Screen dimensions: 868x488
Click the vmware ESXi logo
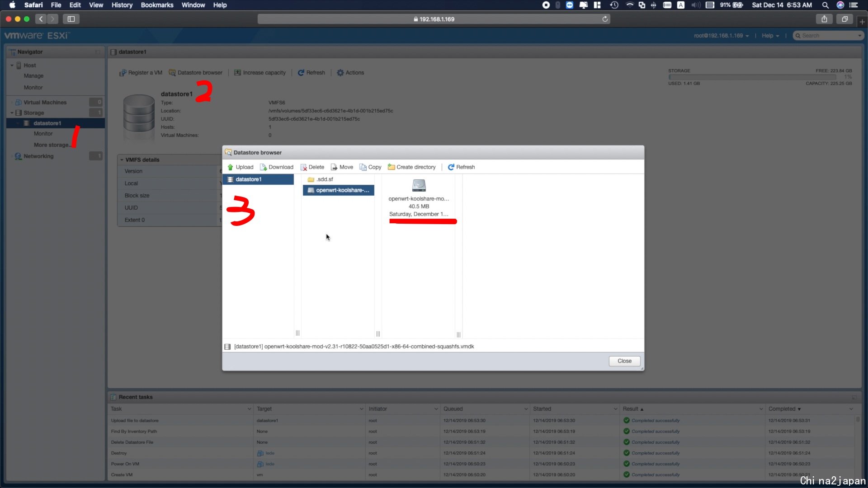pos(37,36)
